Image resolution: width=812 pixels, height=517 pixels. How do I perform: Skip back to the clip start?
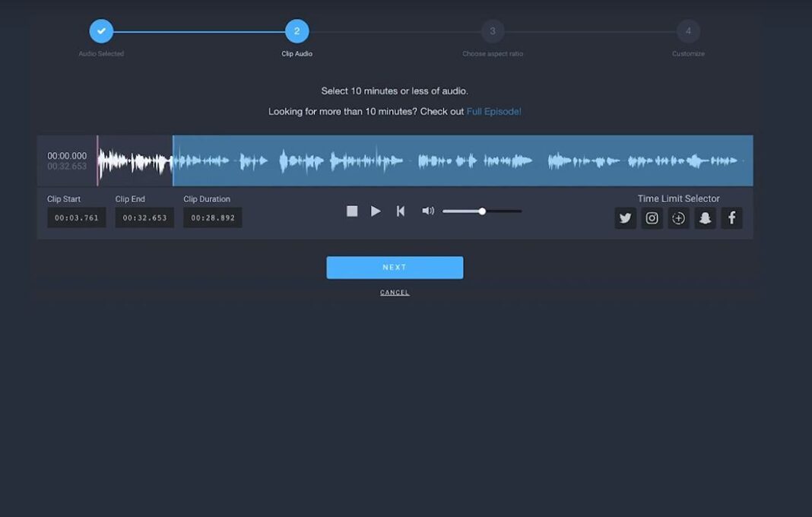tap(401, 211)
